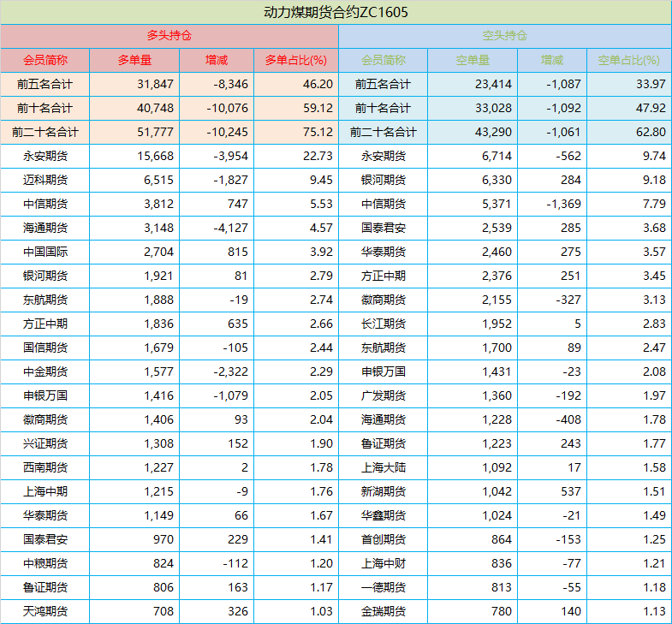672x624 pixels.
Task: Select 国泰君安 long volume 970
Action: (164, 540)
